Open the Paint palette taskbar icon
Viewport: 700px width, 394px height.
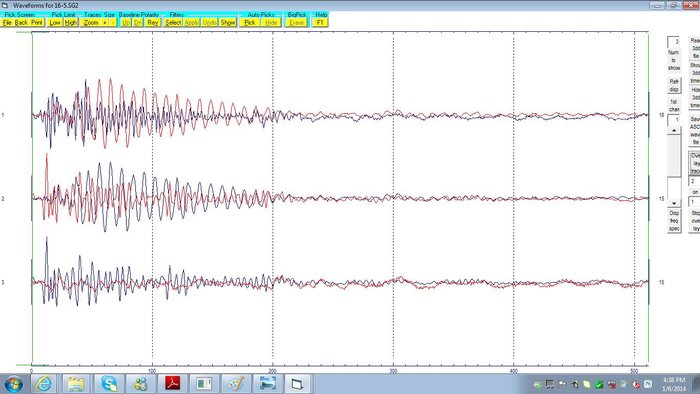tap(236, 384)
